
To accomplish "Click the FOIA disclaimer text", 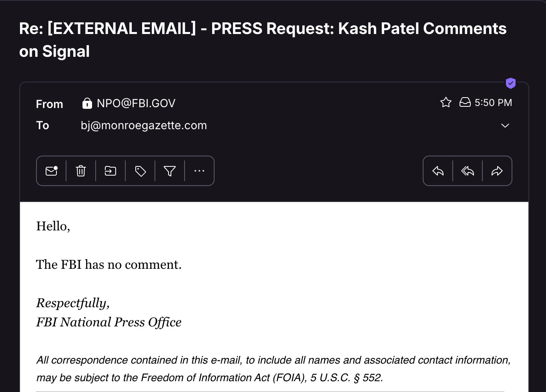I will (273, 368).
